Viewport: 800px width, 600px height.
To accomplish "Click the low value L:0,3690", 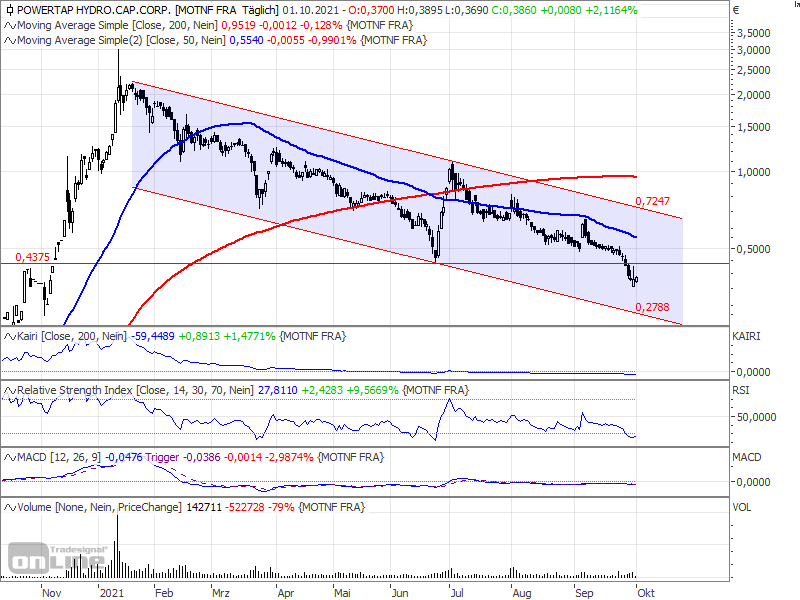I will [x=467, y=10].
